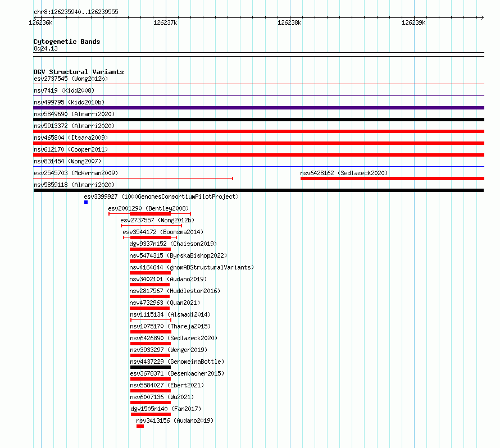The height and width of the screenshot is (448, 500).
Task: Click the thin nsv1115134 variant line
Action: pos(151,320)
